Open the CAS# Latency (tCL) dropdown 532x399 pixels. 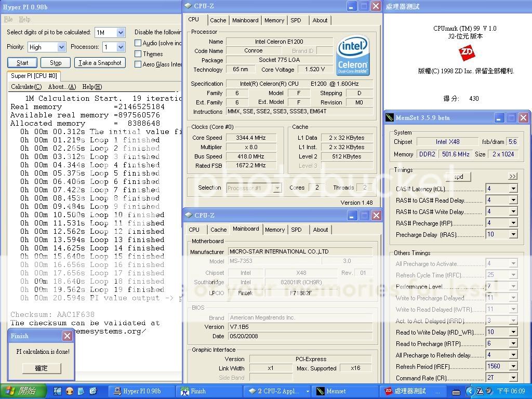(x=513, y=189)
